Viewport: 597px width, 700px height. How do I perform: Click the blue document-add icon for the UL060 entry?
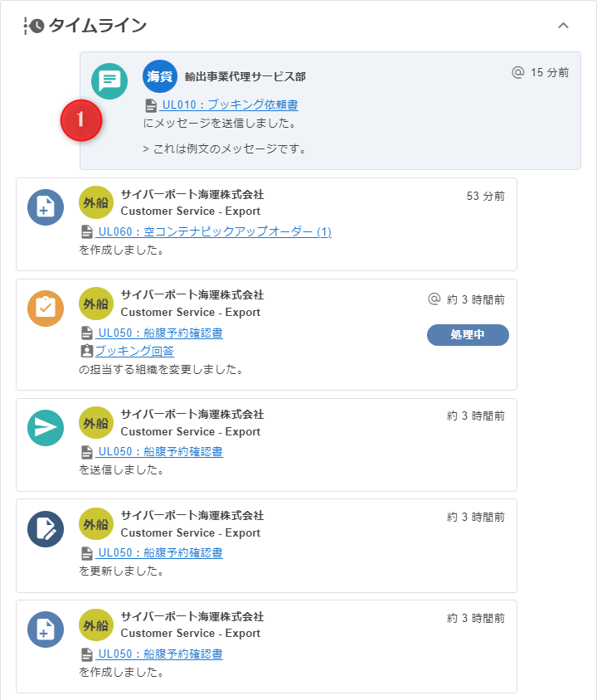pos(46,207)
